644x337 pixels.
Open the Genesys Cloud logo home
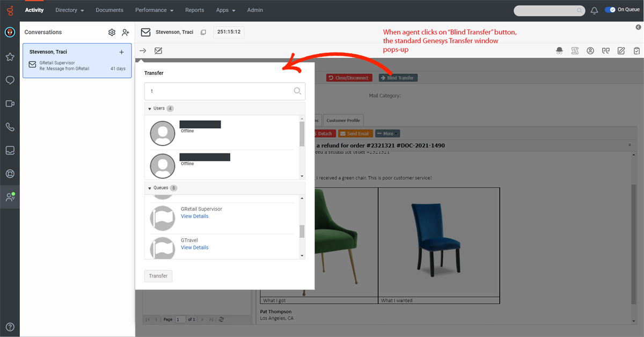10,10
